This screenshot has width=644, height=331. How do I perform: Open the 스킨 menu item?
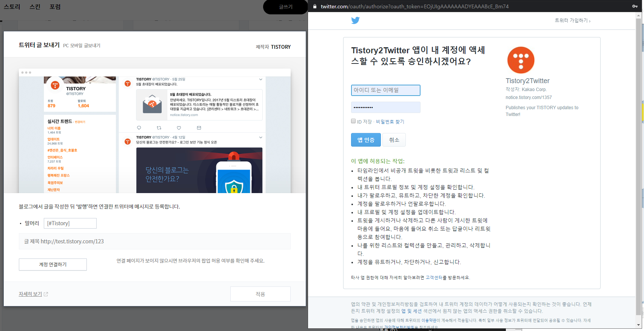(35, 7)
